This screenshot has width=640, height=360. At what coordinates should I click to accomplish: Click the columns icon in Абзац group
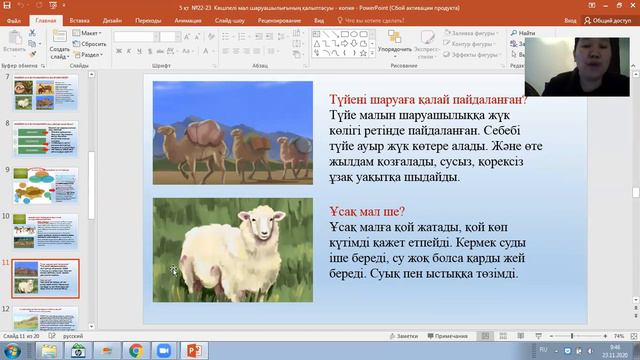pos(271,51)
